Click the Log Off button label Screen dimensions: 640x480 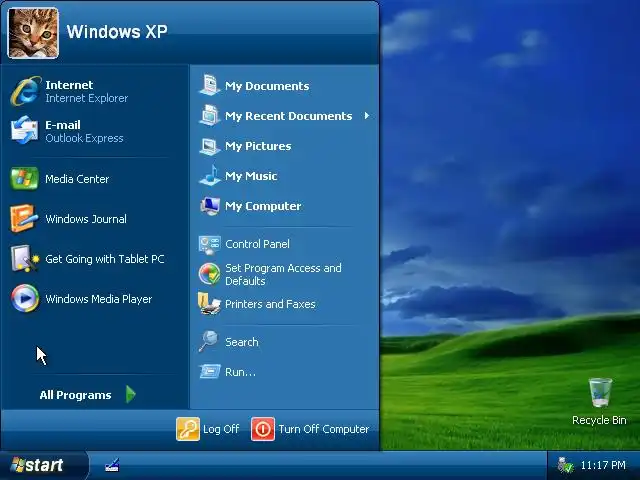coord(221,429)
